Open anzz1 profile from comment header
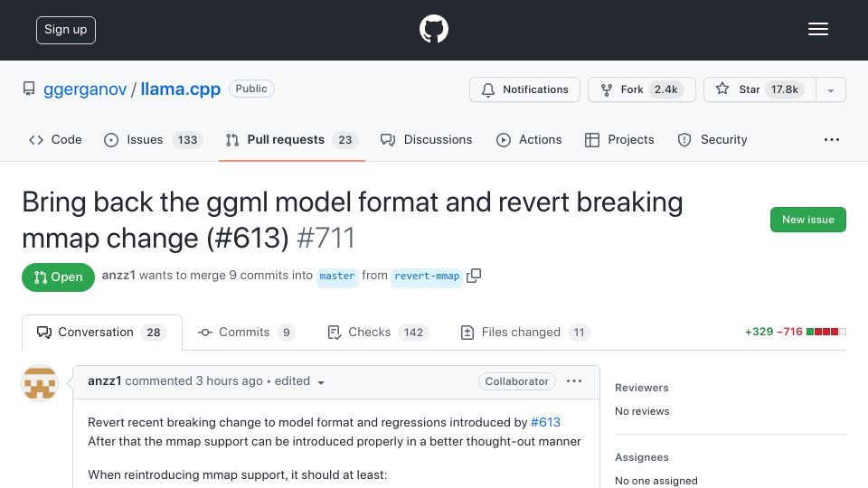This screenshot has height=488, width=868. pos(105,381)
